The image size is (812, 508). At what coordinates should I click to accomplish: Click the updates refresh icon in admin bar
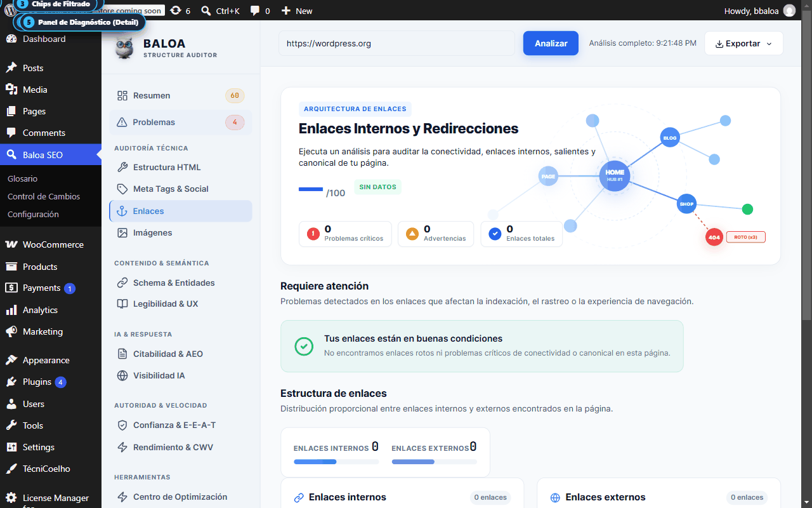[x=176, y=11]
